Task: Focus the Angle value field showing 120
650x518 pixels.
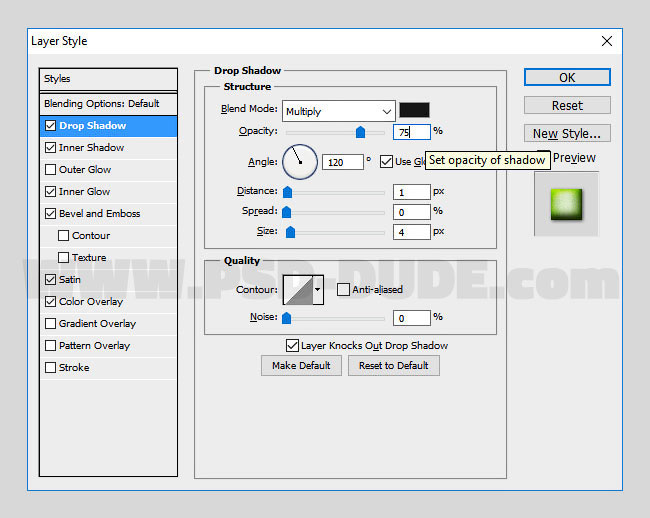Action: (x=343, y=162)
